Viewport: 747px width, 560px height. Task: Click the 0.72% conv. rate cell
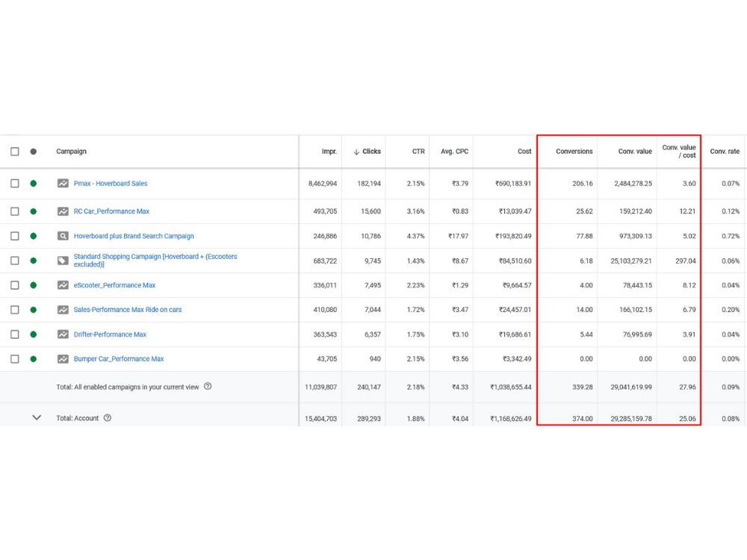coord(731,236)
